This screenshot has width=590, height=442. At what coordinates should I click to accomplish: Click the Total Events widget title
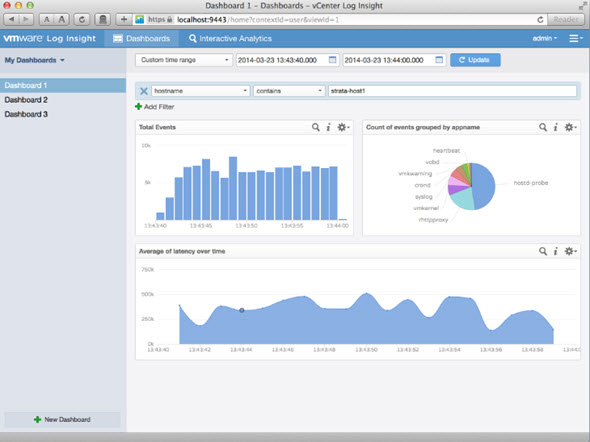(157, 127)
